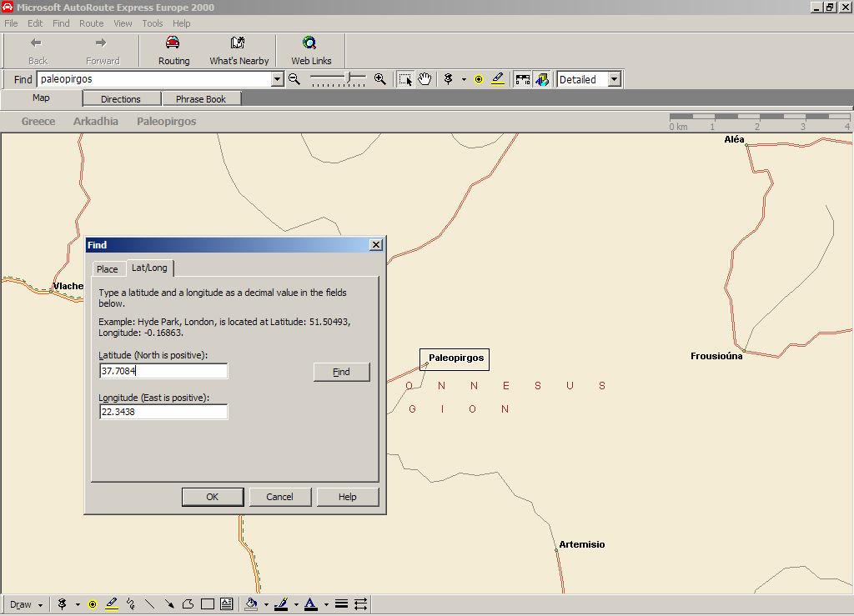Open the File menu
Screen dimensions: 854x616
pos(11,23)
